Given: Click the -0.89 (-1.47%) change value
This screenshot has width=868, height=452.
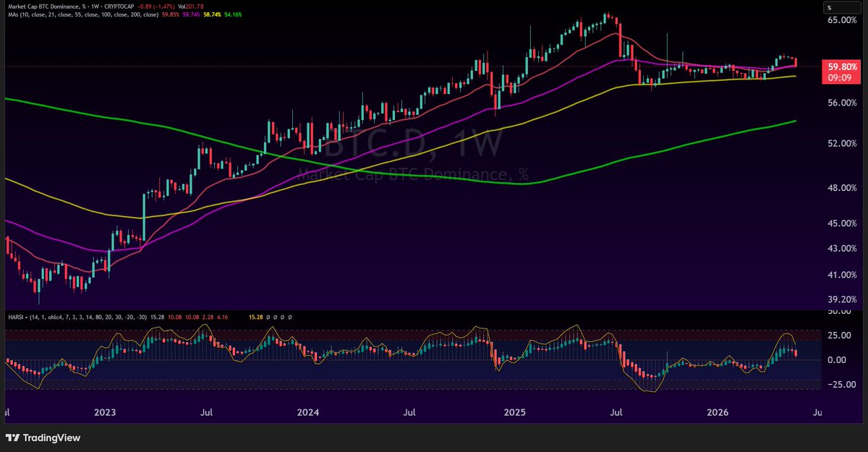Looking at the screenshot, I should pyautogui.click(x=156, y=6).
